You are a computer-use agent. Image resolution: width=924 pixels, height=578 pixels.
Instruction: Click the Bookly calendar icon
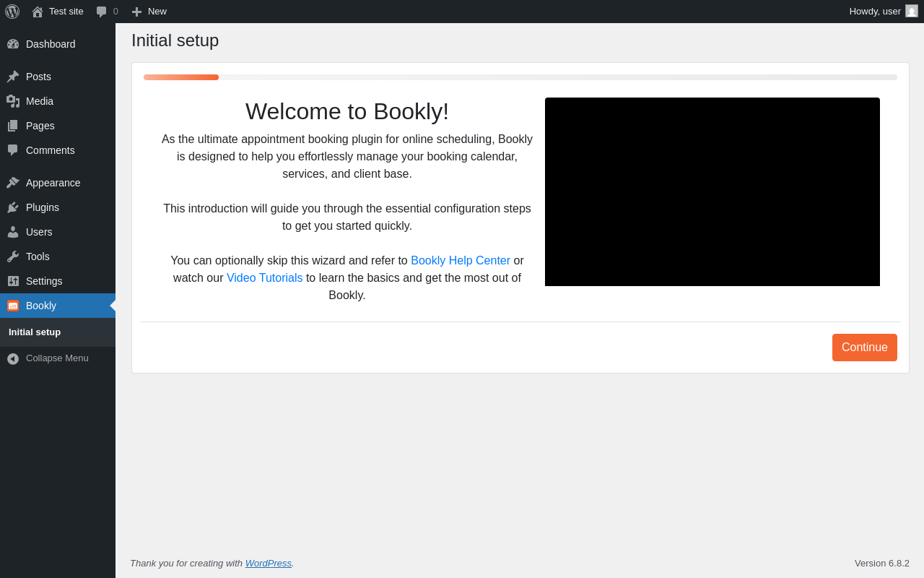(x=13, y=306)
